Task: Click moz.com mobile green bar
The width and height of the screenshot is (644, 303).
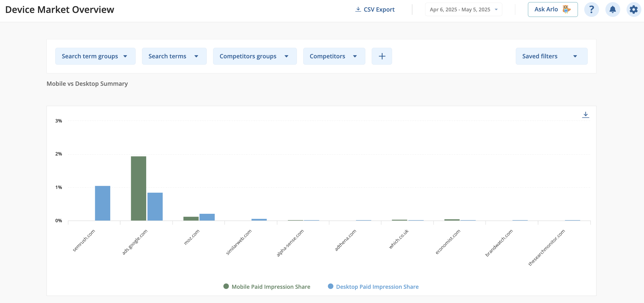Action: (191, 219)
